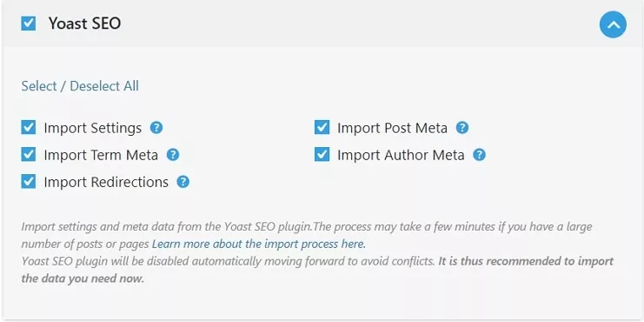Collapse the Yoast SEO panel with chevron
The height and width of the screenshot is (322, 644).
[x=614, y=24]
